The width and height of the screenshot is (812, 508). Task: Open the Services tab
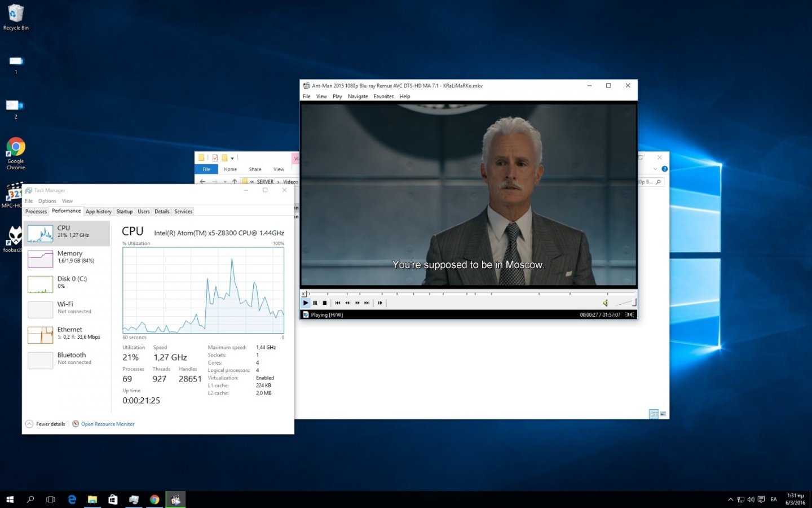(x=183, y=212)
